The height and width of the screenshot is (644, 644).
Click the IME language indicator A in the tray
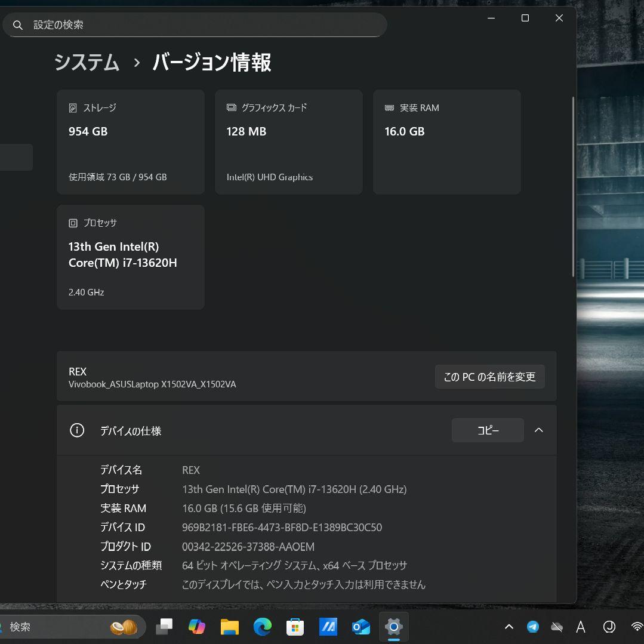click(581, 627)
